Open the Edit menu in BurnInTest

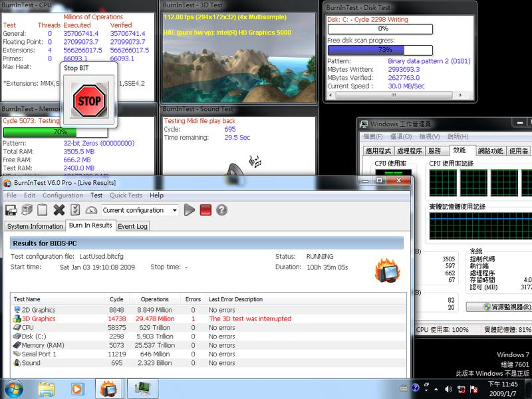[x=29, y=195]
